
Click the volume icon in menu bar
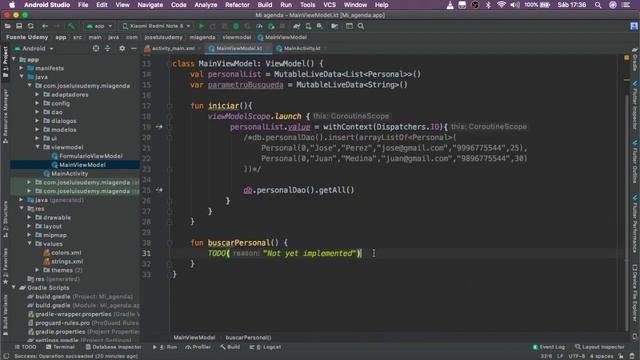[x=515, y=5]
